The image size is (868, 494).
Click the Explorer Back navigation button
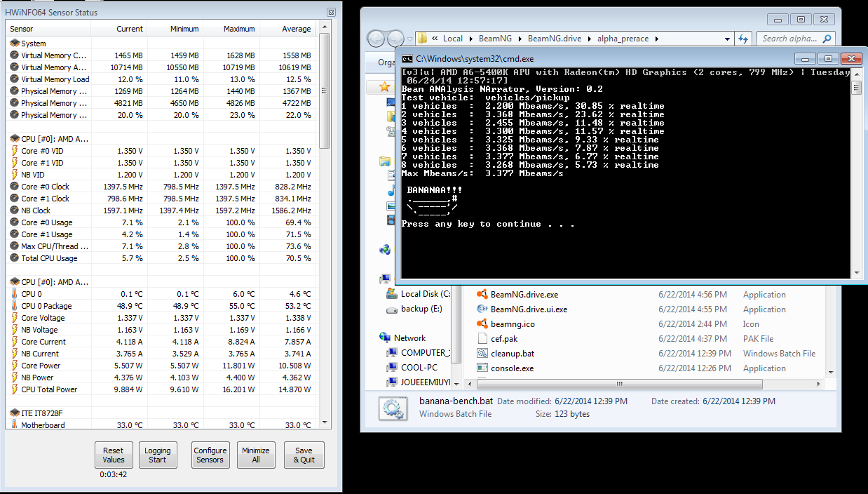tap(377, 39)
